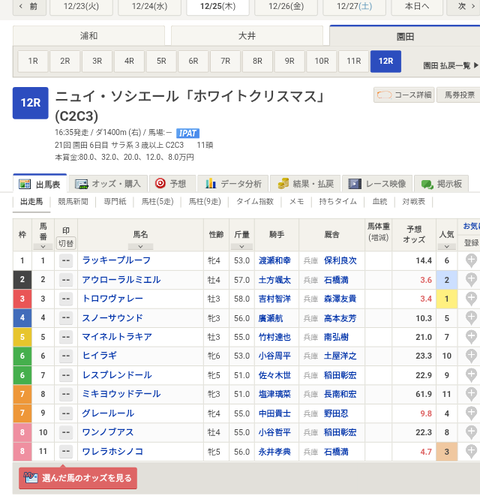Click 選んだ馬のオッズを見る button

pyautogui.click(x=78, y=478)
